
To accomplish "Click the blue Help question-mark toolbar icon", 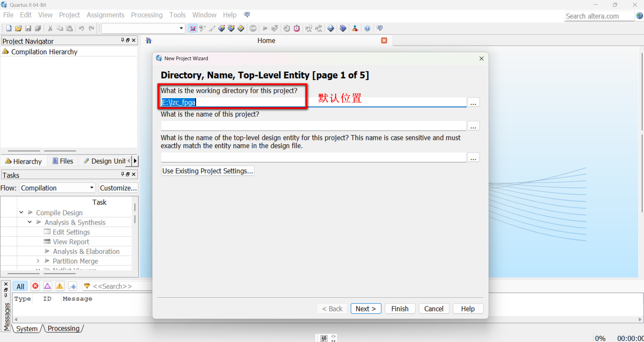I will pos(367,28).
